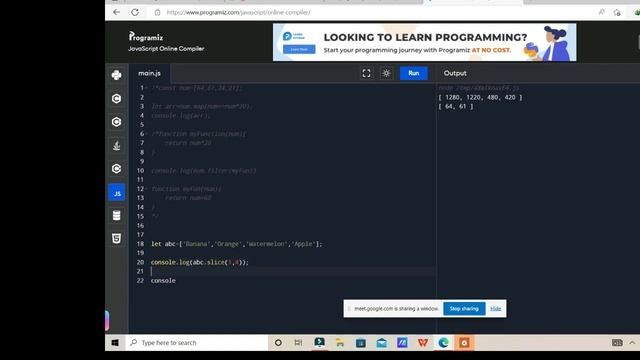The height and width of the screenshot is (360, 640).
Task: Hide the screen sharing notification
Action: tap(496, 309)
